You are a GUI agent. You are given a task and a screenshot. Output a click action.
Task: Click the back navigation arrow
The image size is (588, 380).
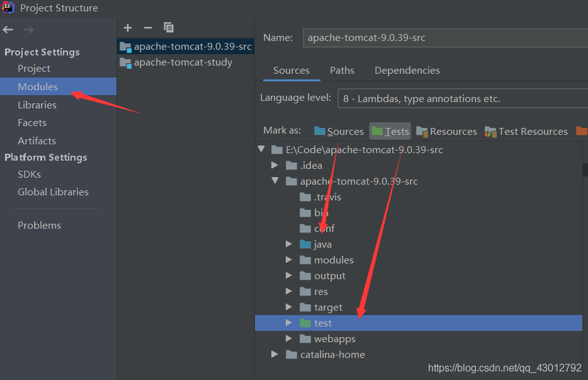pyautogui.click(x=8, y=30)
